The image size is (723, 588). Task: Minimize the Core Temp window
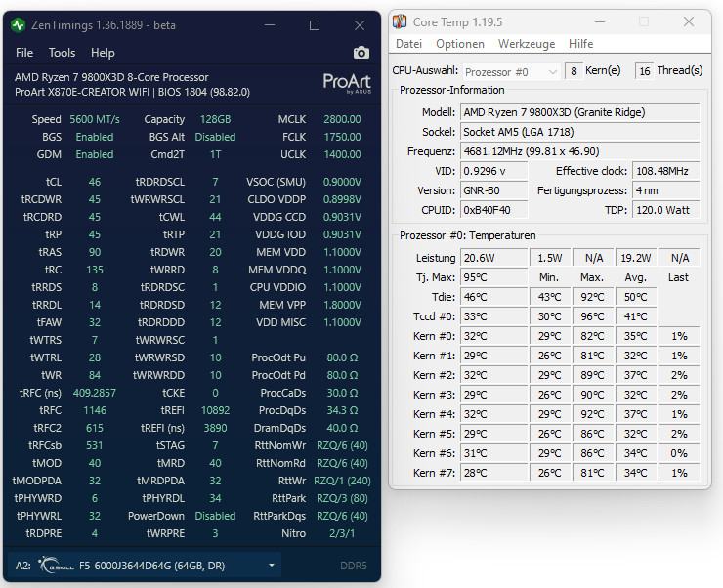pos(600,21)
